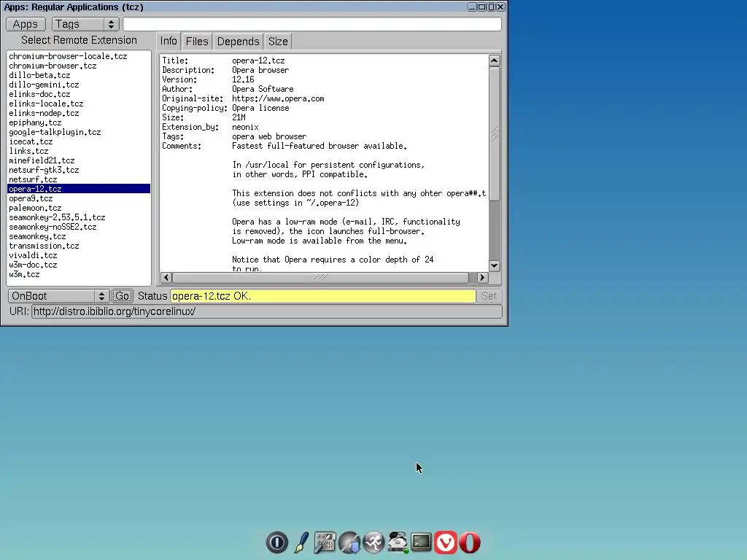Launch Opera browser from the dock
This screenshot has width=747, height=560.
(470, 542)
